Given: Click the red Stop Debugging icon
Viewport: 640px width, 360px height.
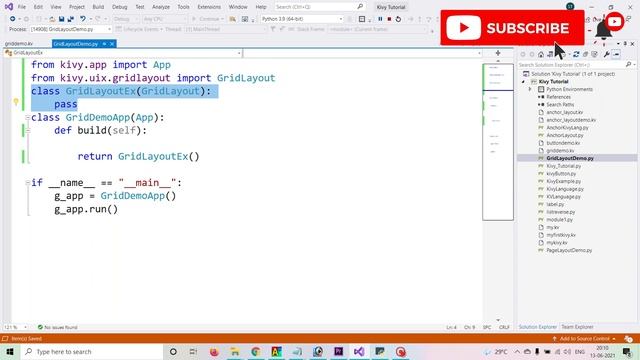Looking at the screenshot, I should pyautogui.click(x=389, y=19).
